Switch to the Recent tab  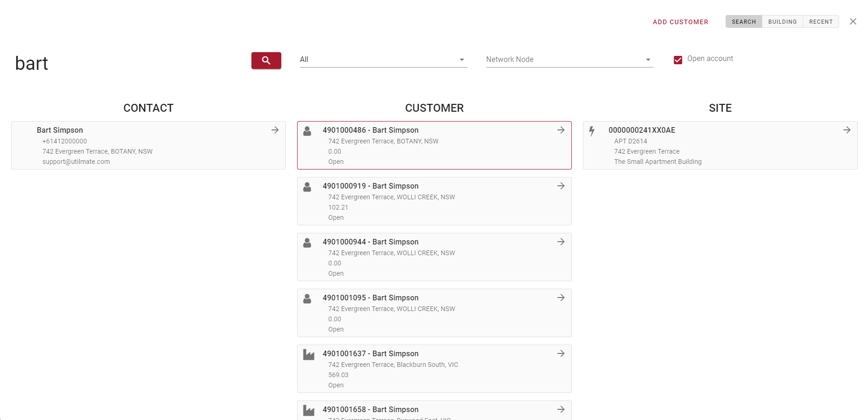[x=821, y=21]
